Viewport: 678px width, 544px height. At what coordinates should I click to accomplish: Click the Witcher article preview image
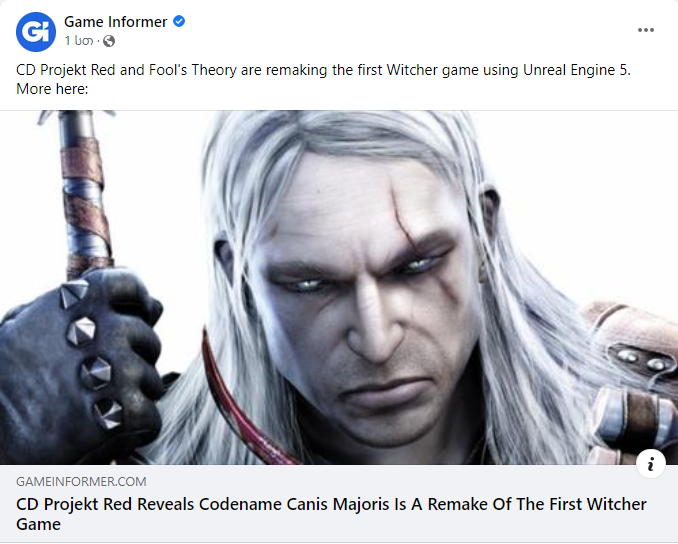pos(339,288)
